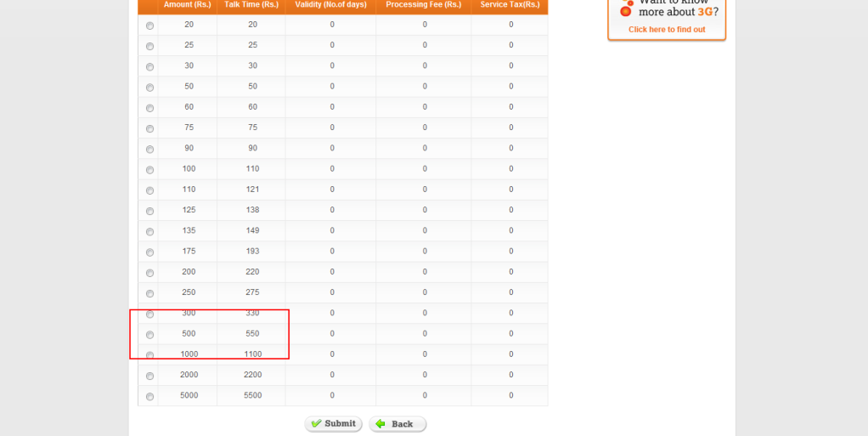Click the Back button
The image size is (868, 436).
click(397, 423)
